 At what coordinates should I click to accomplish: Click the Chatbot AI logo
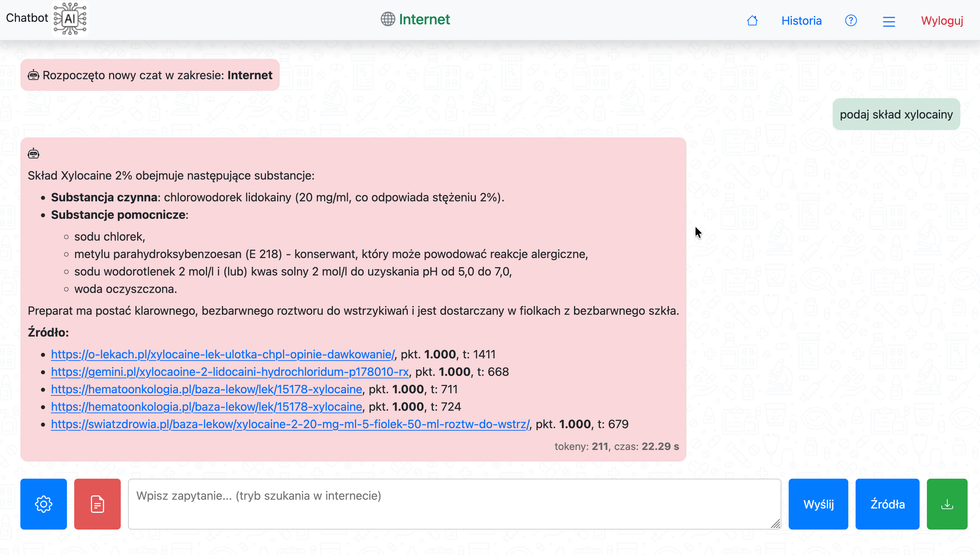tap(70, 19)
